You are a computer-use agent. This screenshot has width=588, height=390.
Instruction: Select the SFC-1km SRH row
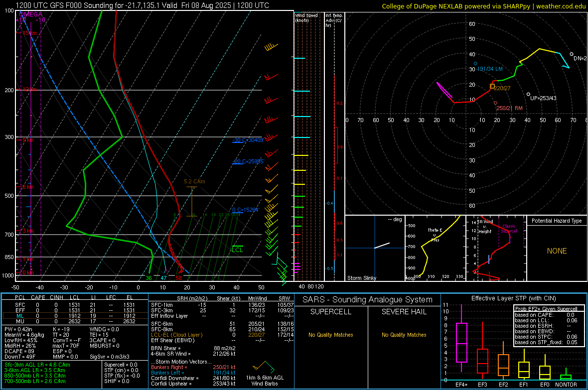222,305
